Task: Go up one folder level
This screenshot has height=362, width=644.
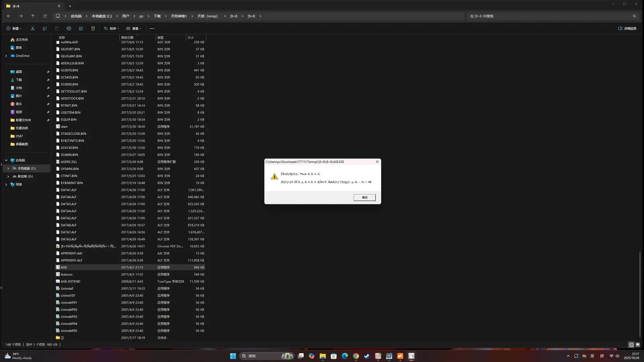Action: [33, 16]
